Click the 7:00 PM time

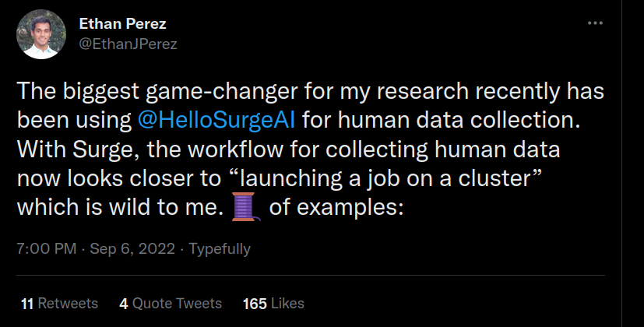[46, 249]
